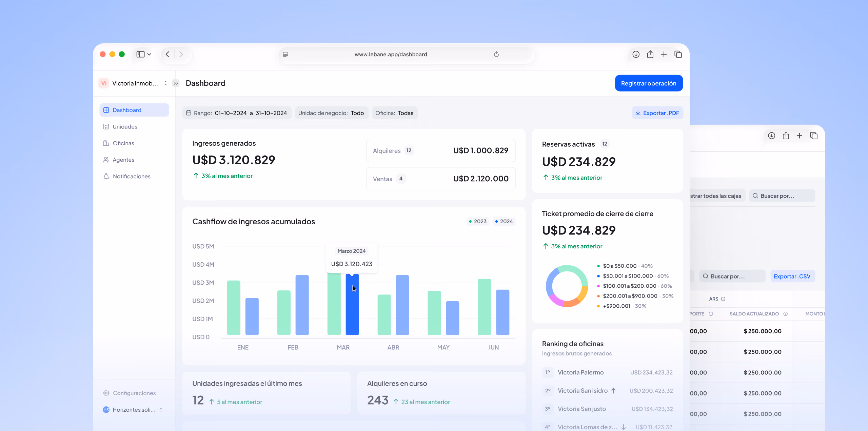Open Notificaciones in the sidebar
868x431 pixels.
point(134,177)
